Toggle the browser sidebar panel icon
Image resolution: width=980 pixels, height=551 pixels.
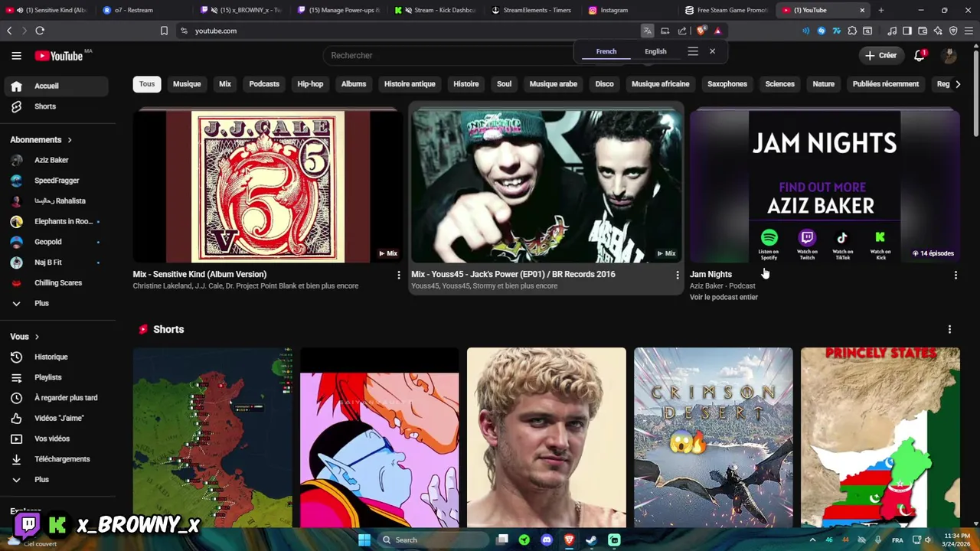coord(907,31)
